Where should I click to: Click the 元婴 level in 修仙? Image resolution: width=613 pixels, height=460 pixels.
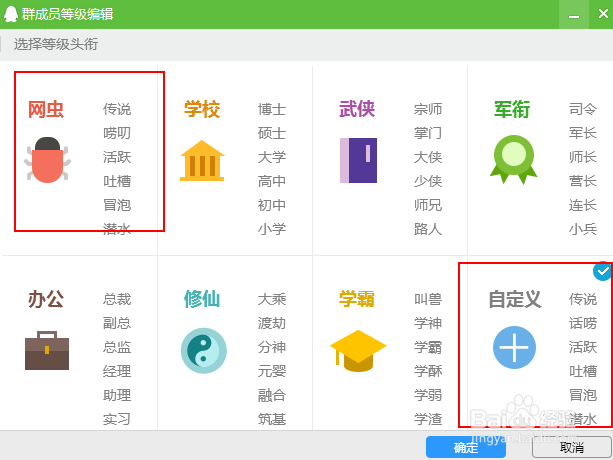click(272, 371)
